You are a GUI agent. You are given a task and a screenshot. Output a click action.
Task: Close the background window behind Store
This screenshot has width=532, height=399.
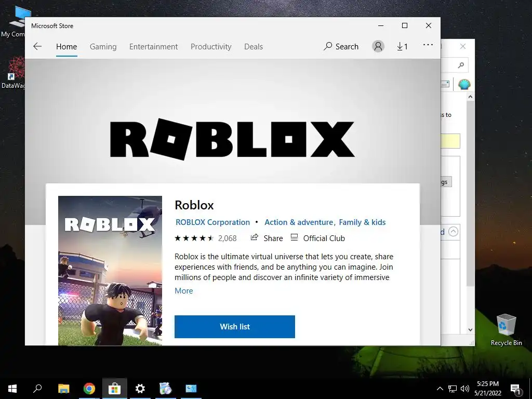[463, 46]
